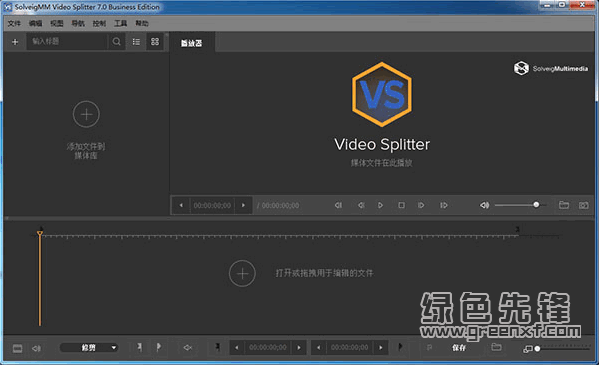Open the snapshot folder icon in player bar
Image resolution: width=600 pixels, height=366 pixels.
point(564,205)
